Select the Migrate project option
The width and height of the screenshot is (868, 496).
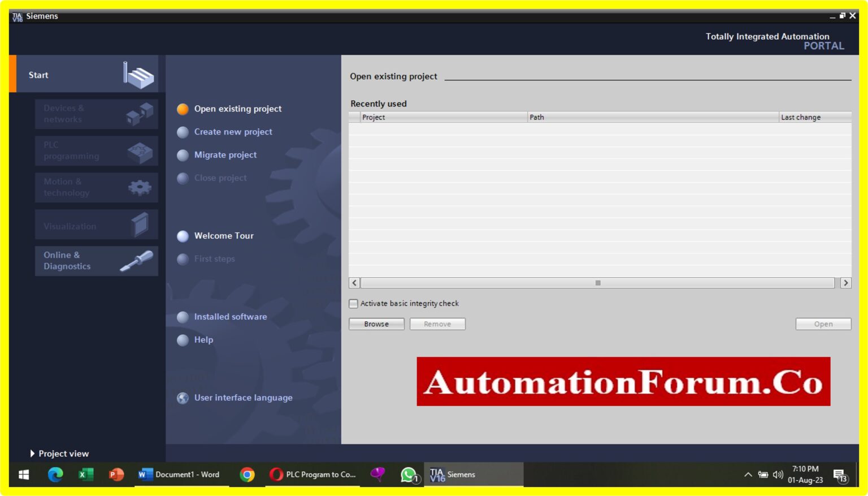point(225,155)
